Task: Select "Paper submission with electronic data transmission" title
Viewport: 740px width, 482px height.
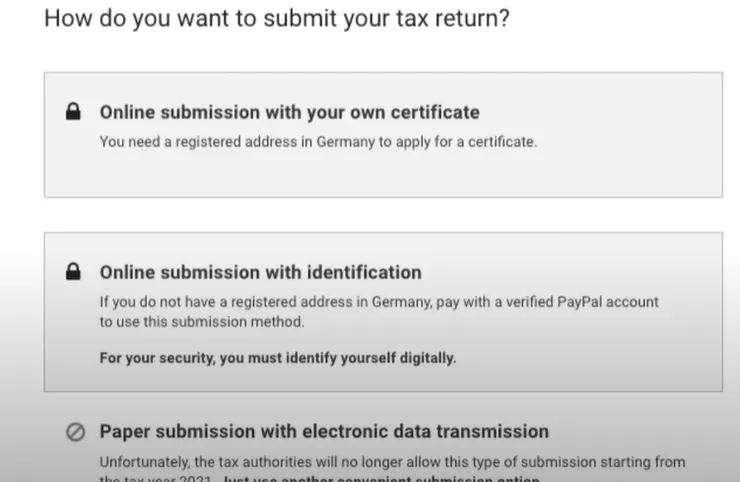Action: pyautogui.click(x=324, y=432)
